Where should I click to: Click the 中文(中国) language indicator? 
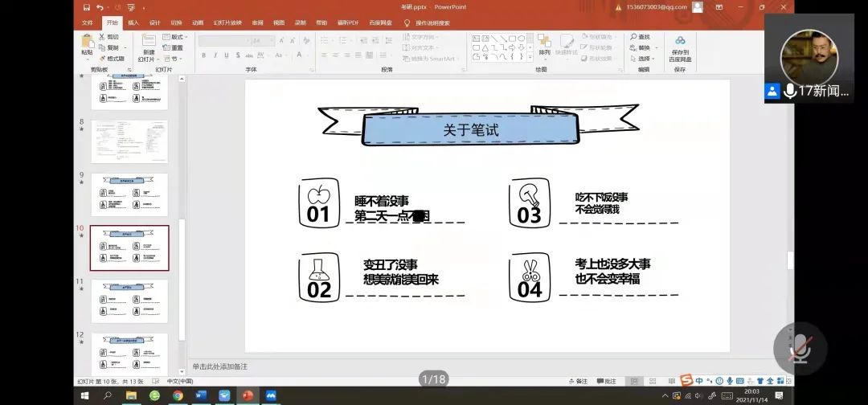[x=181, y=381]
